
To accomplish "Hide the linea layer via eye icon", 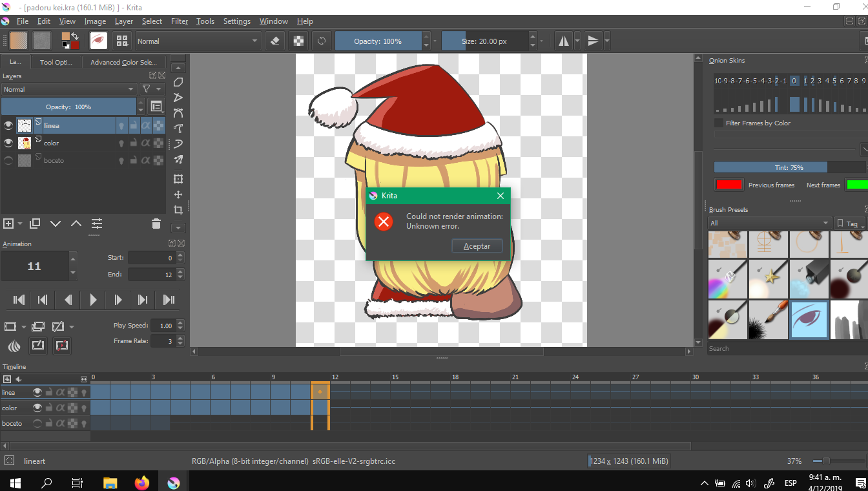I will click(8, 125).
